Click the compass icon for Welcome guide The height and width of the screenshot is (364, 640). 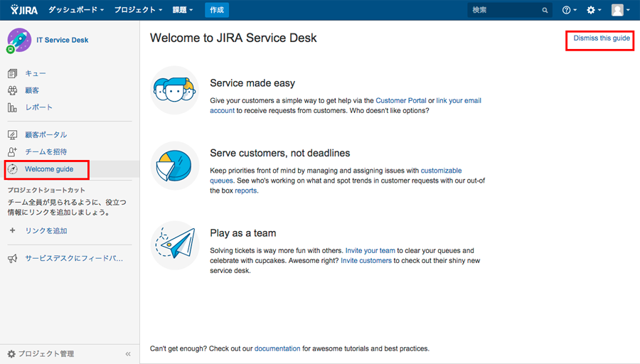13,169
